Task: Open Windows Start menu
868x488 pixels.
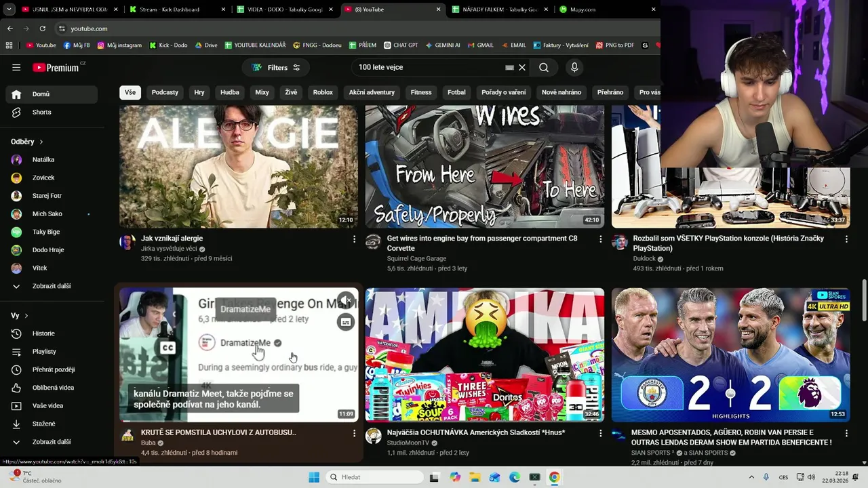Action: coord(314,477)
